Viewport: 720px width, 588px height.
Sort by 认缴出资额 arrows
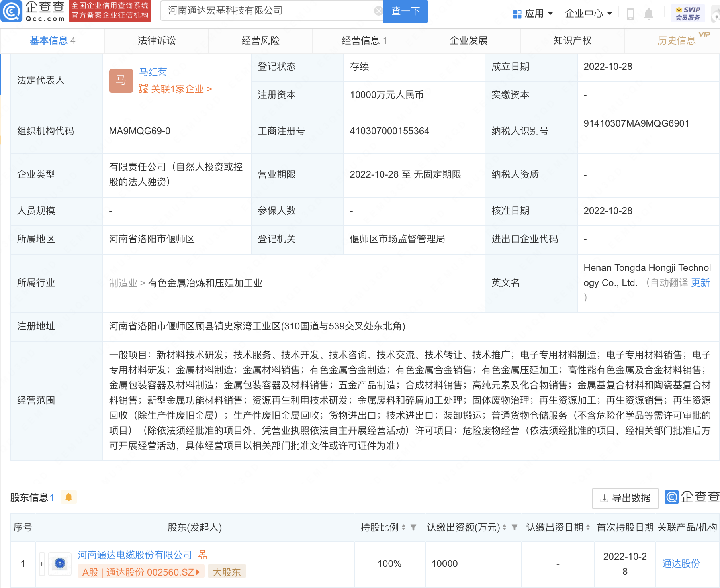504,527
